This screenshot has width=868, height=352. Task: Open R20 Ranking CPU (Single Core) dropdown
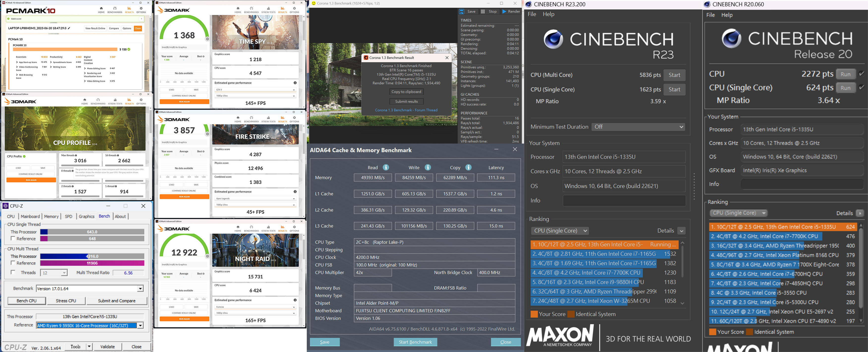tap(738, 213)
